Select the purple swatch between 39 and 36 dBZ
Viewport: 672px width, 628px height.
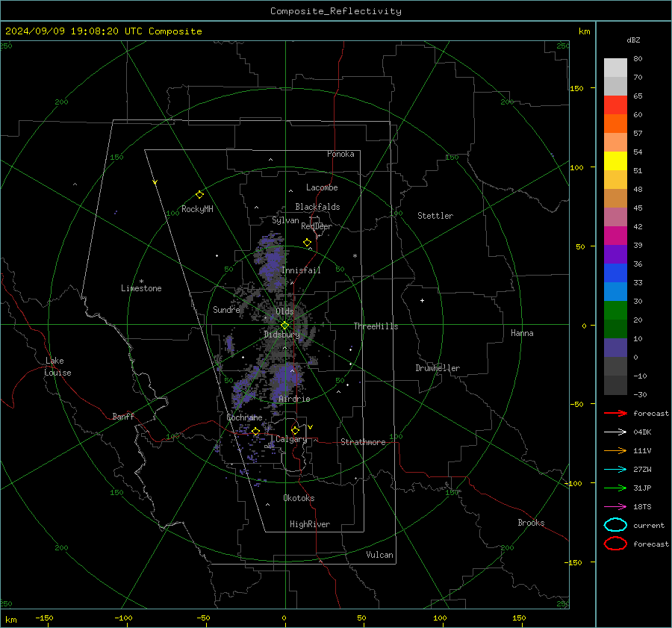(615, 254)
